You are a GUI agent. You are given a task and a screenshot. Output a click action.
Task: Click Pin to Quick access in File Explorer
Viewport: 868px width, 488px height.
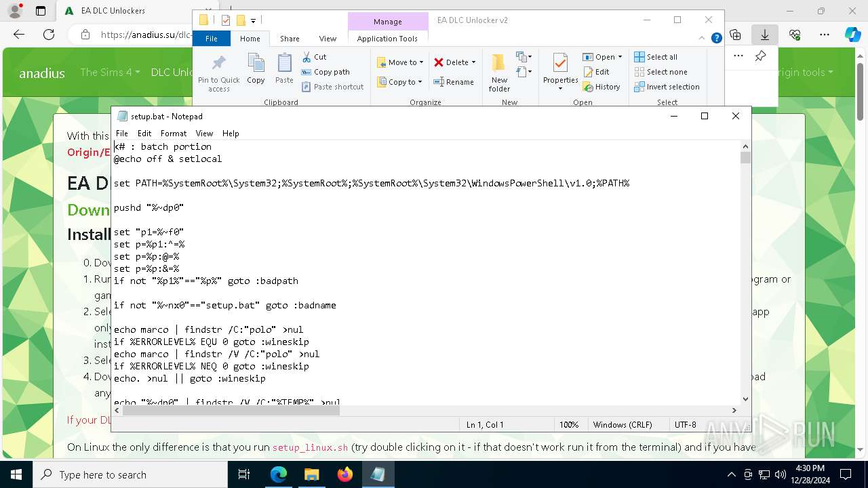coord(218,73)
